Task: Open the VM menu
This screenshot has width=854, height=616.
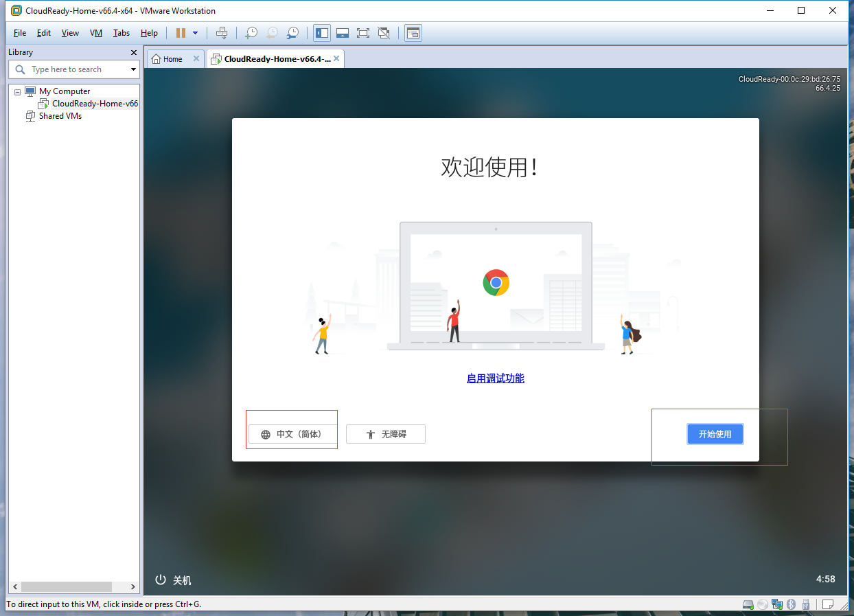Action: click(x=95, y=32)
